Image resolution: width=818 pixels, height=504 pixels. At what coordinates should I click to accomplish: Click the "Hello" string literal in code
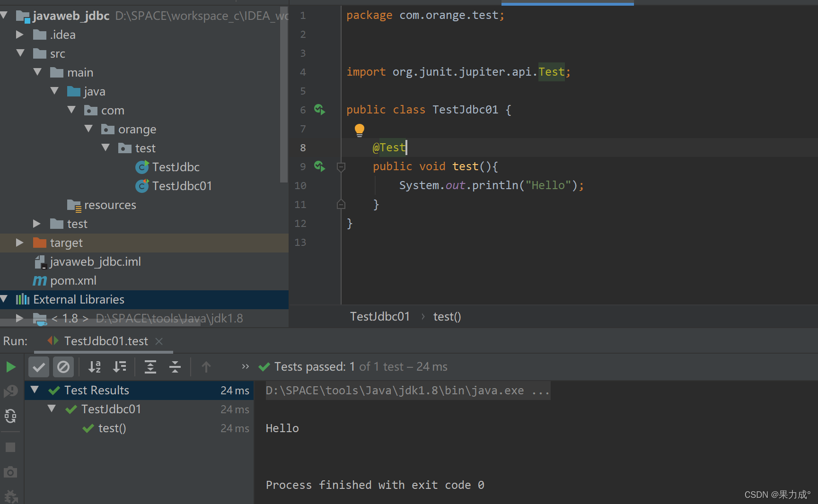548,185
